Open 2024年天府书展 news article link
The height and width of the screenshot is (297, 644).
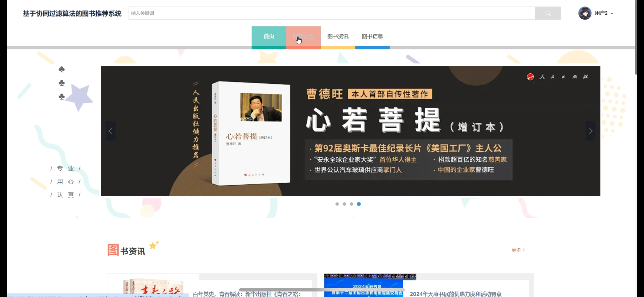[456, 294]
